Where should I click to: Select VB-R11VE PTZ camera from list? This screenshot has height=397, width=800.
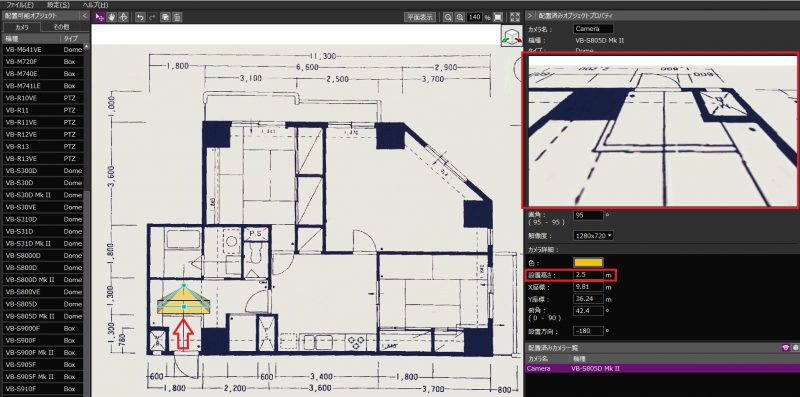(x=42, y=122)
